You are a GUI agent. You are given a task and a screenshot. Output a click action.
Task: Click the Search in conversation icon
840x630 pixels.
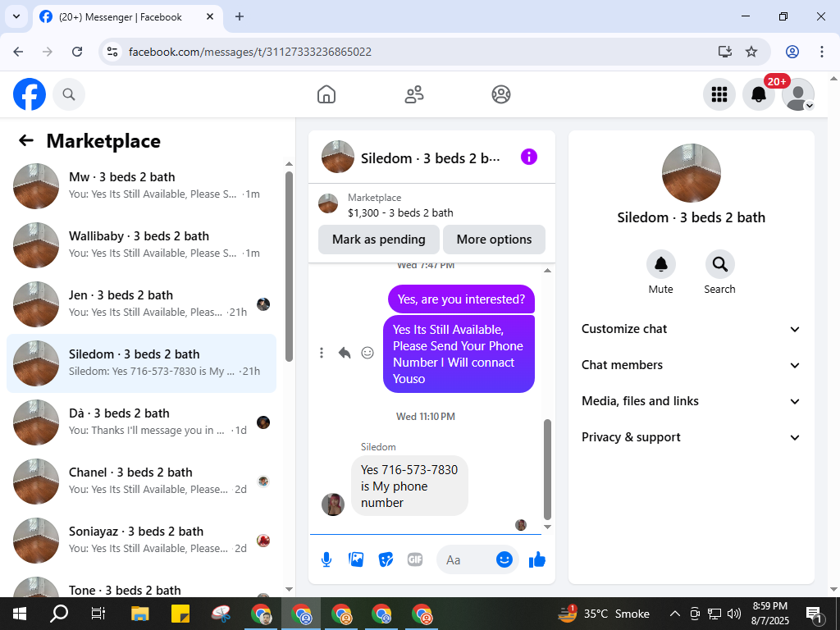click(x=719, y=264)
